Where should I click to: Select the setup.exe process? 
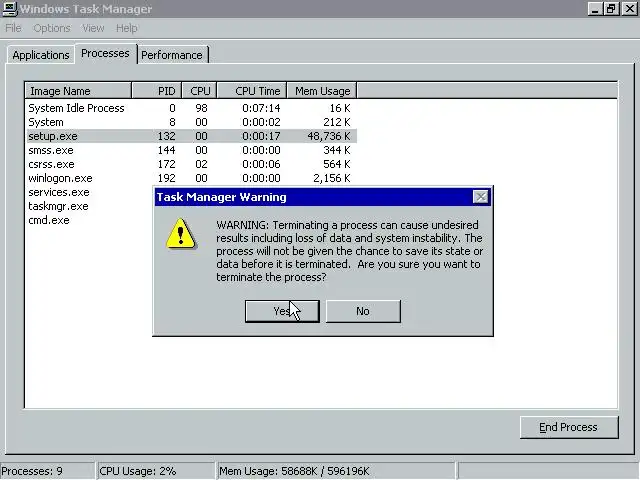(x=191, y=136)
